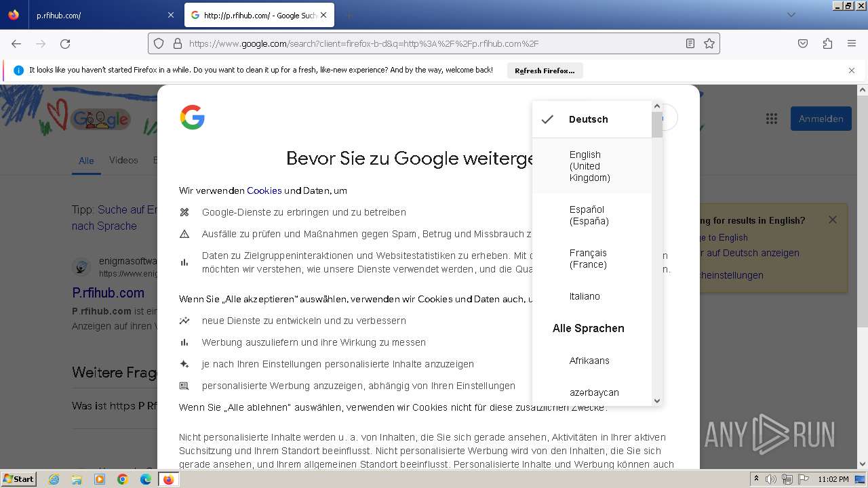Choose Français (France) language

click(592, 259)
